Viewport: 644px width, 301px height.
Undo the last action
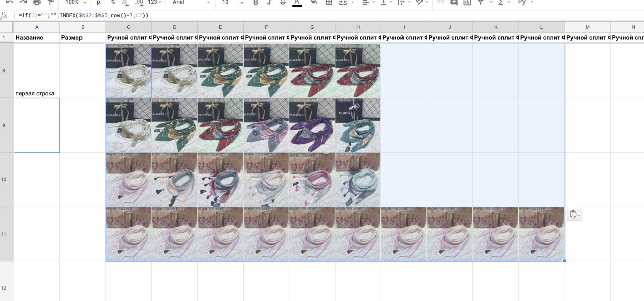pyautogui.click(x=10, y=3)
